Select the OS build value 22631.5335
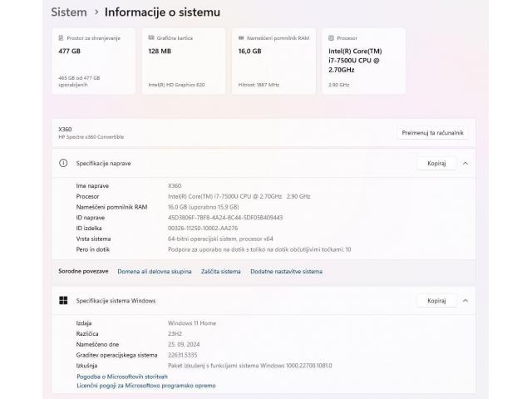Viewport: 532px width, 399px height. tap(183, 355)
